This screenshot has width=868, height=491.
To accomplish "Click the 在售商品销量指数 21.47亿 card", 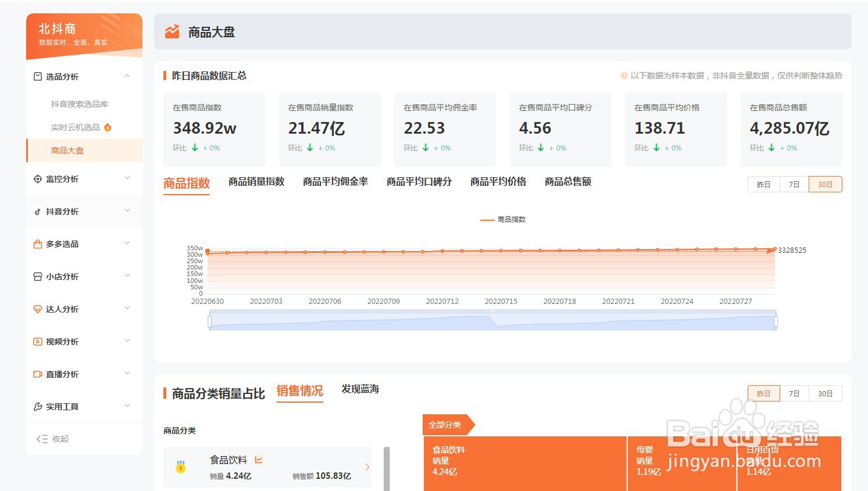I will (330, 129).
